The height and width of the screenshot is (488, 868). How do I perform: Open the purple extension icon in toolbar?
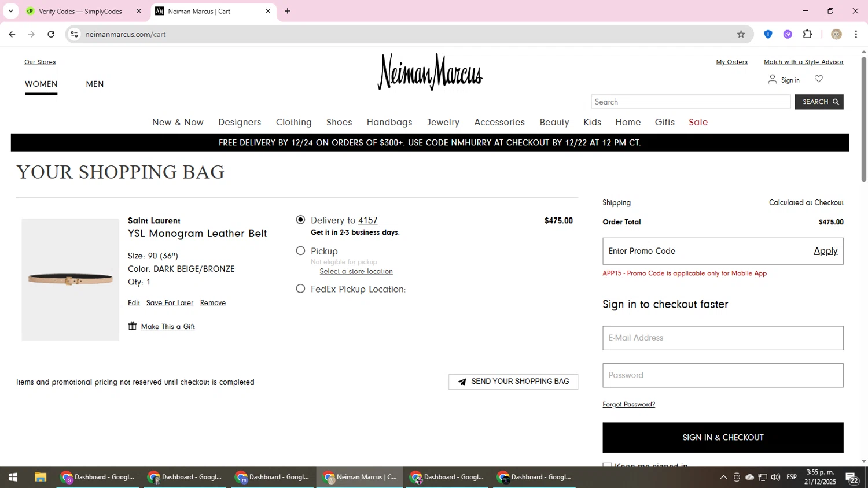(788, 34)
